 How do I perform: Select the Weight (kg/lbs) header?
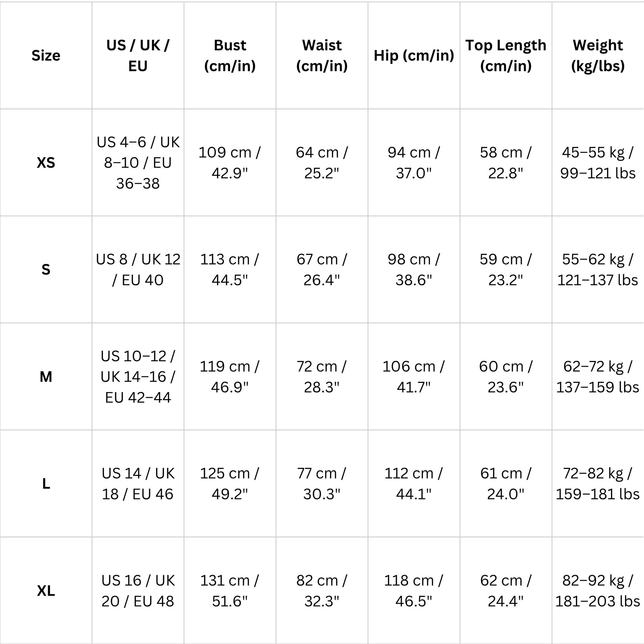(x=598, y=55)
